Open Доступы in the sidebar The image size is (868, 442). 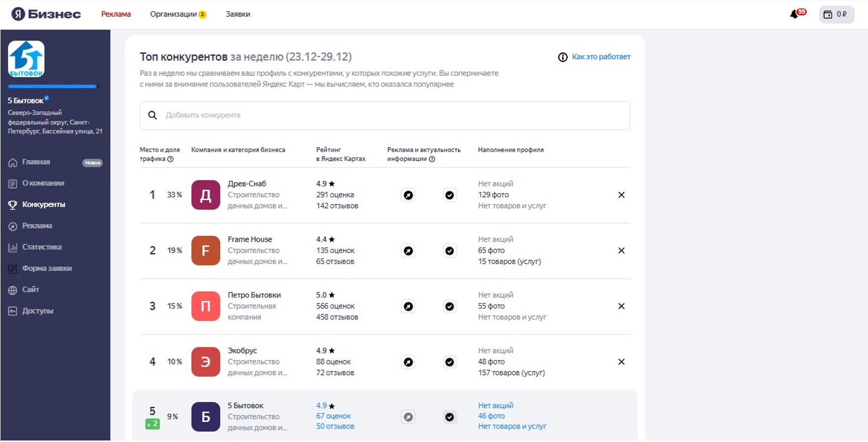(x=37, y=311)
